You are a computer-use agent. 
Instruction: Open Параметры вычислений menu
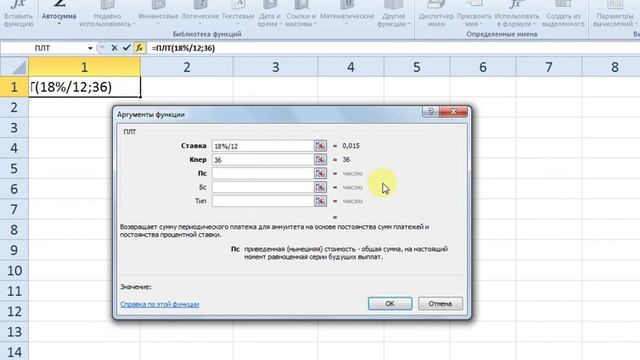[614, 13]
